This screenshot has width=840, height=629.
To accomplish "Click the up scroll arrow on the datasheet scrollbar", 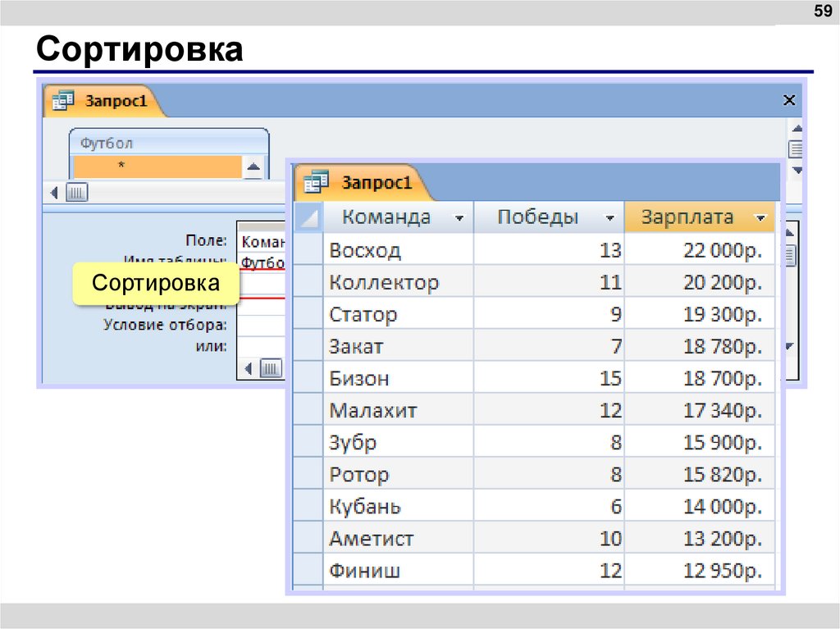I will click(x=789, y=230).
